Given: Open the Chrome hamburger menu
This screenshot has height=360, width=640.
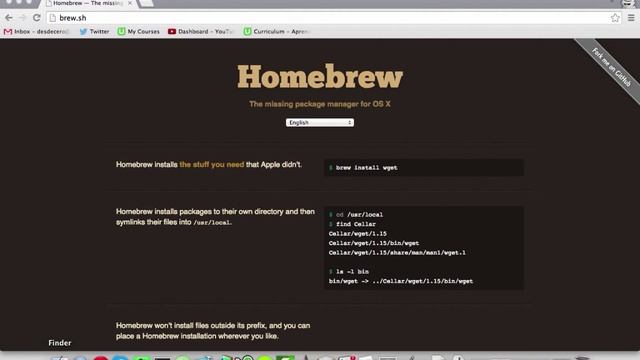Looking at the screenshot, I should pyautogui.click(x=631, y=18).
